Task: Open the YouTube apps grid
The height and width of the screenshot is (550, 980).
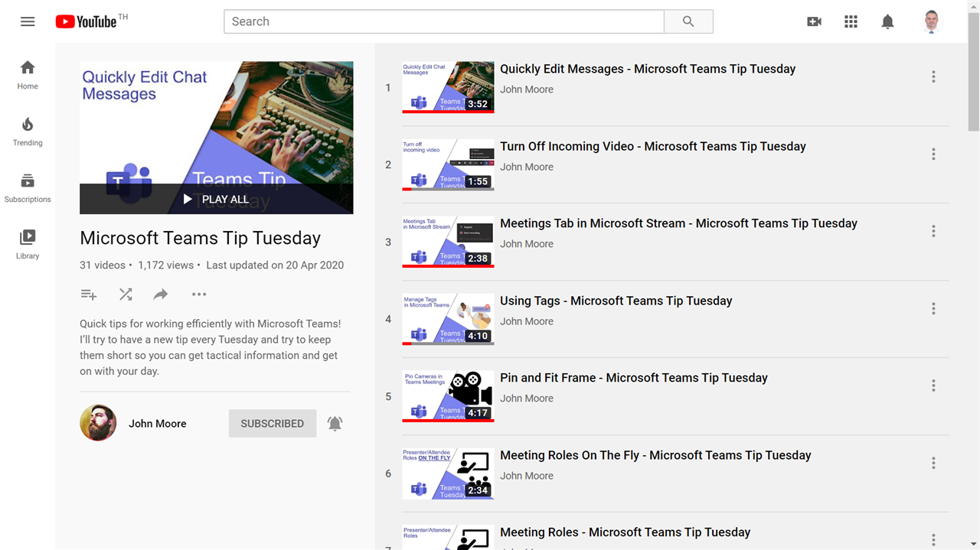Action: coord(851,21)
